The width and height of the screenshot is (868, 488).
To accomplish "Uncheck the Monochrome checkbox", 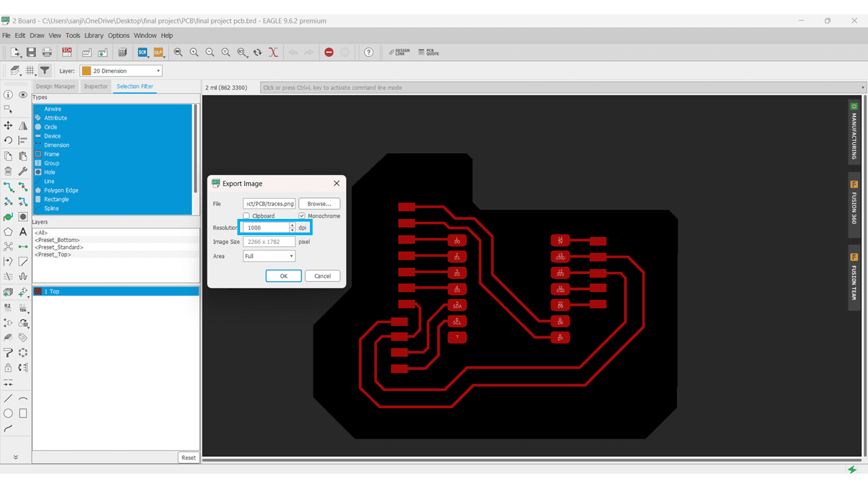I will tap(302, 216).
